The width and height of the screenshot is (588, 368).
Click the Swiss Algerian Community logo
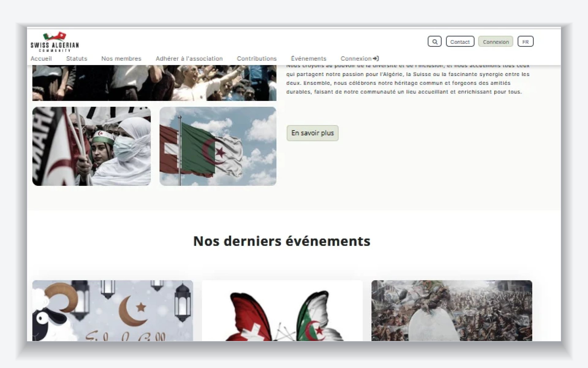(x=55, y=42)
